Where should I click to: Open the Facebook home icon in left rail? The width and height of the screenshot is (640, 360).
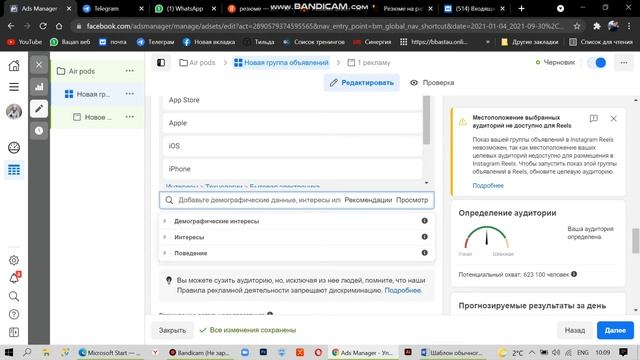pos(14,65)
